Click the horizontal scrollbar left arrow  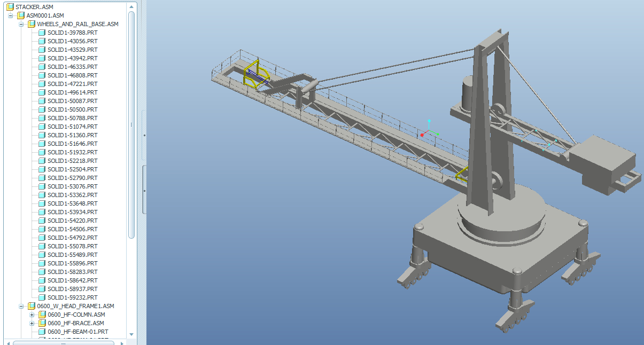(x=8, y=343)
